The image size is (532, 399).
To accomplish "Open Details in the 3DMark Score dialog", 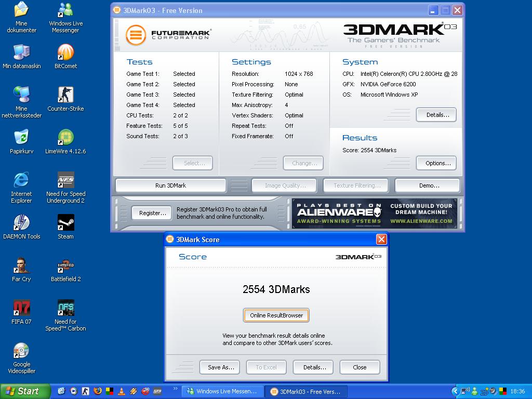I will [313, 367].
